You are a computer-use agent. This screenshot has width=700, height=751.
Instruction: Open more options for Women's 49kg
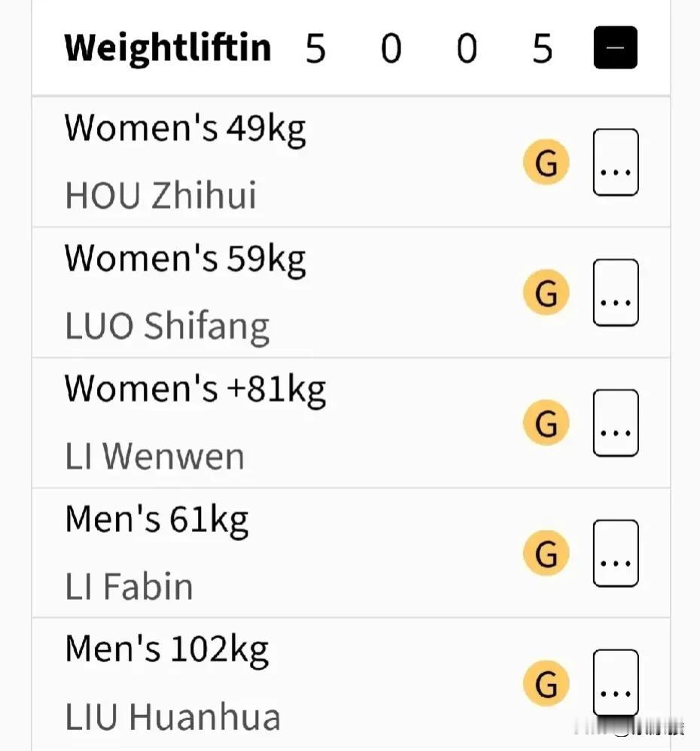pos(616,162)
